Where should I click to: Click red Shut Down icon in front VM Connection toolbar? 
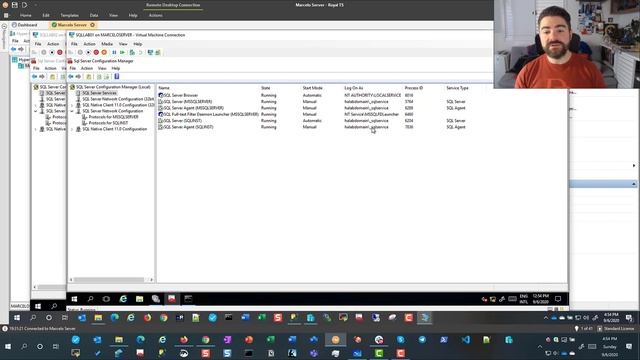[x=96, y=52]
